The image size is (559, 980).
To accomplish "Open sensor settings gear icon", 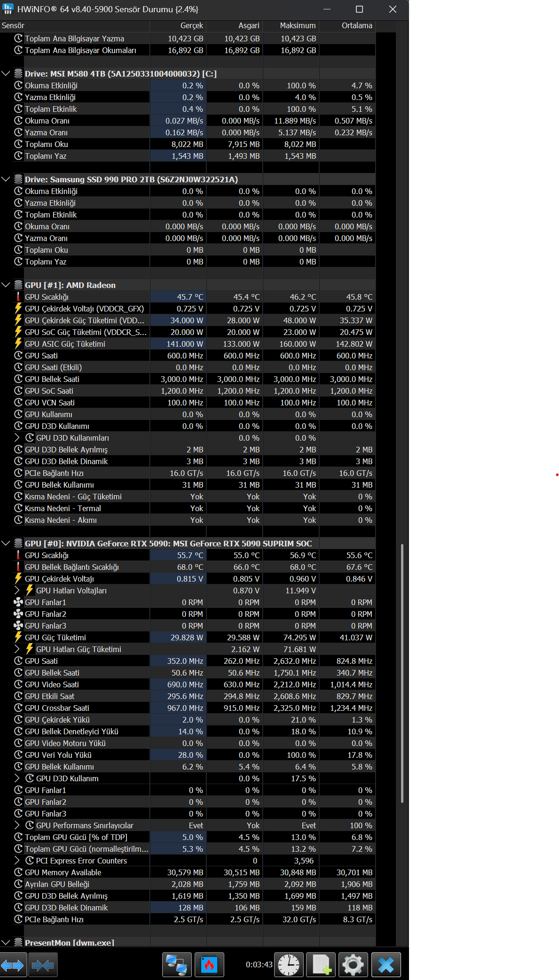I will [x=354, y=965].
